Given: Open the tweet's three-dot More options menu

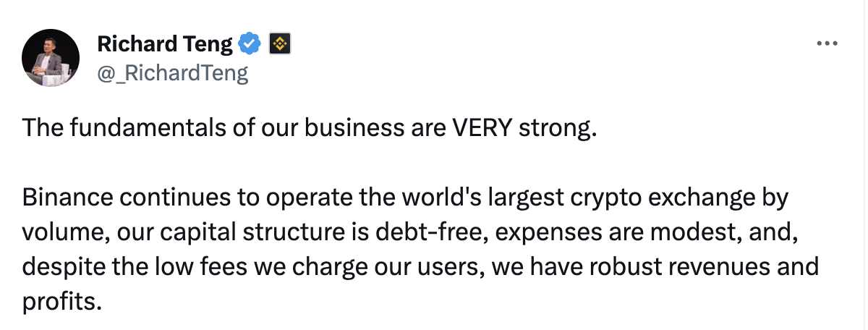Looking at the screenshot, I should point(826,44).
